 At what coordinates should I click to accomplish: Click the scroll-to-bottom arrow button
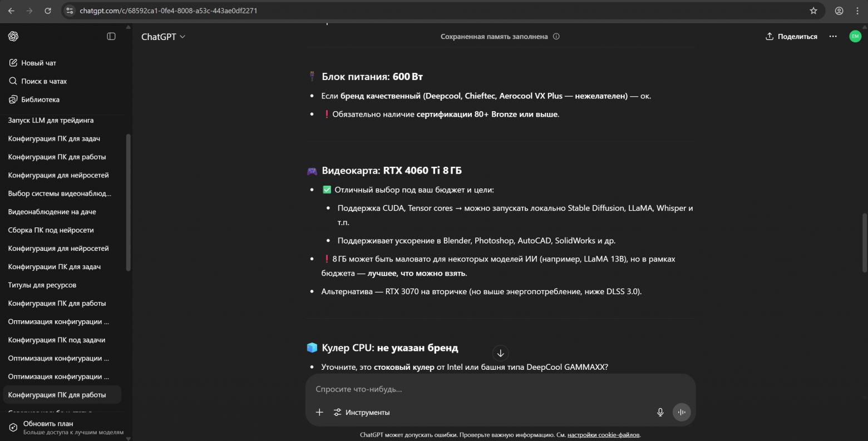point(500,353)
